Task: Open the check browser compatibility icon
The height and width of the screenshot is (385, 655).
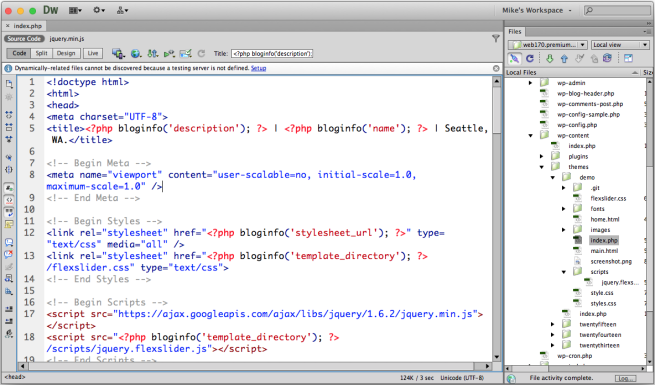Action: coord(185,53)
